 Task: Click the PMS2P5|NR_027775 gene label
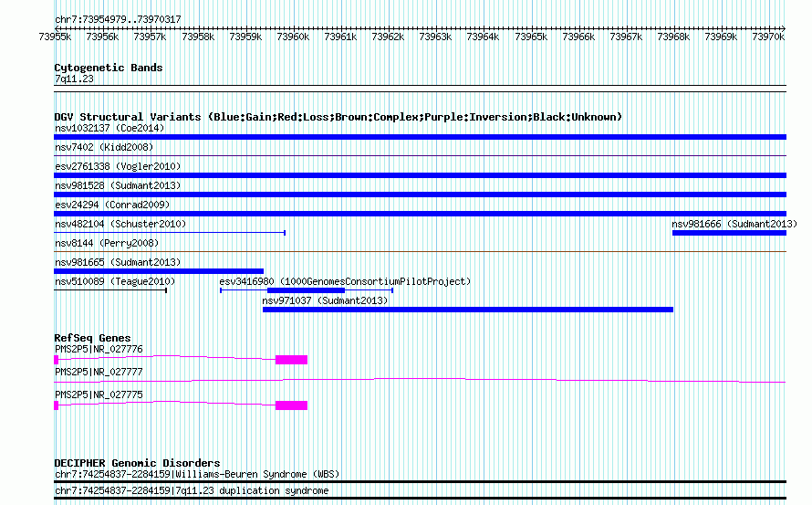point(99,395)
